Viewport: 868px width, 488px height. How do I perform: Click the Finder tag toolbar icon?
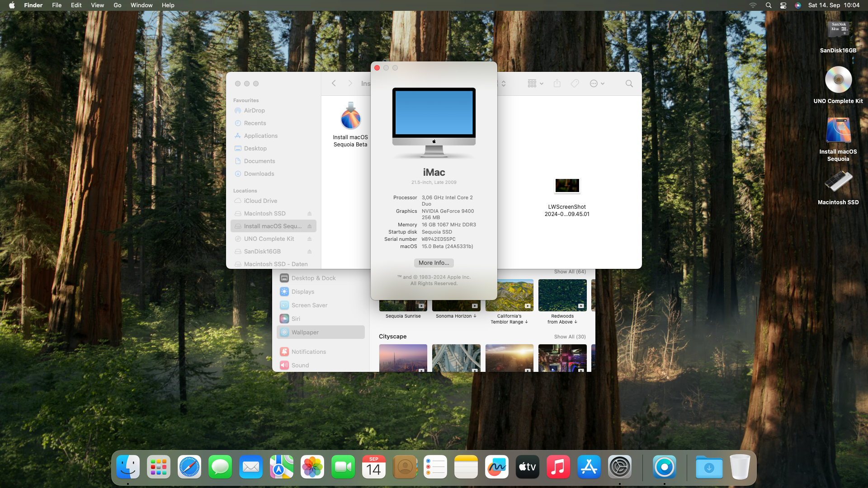[575, 84]
